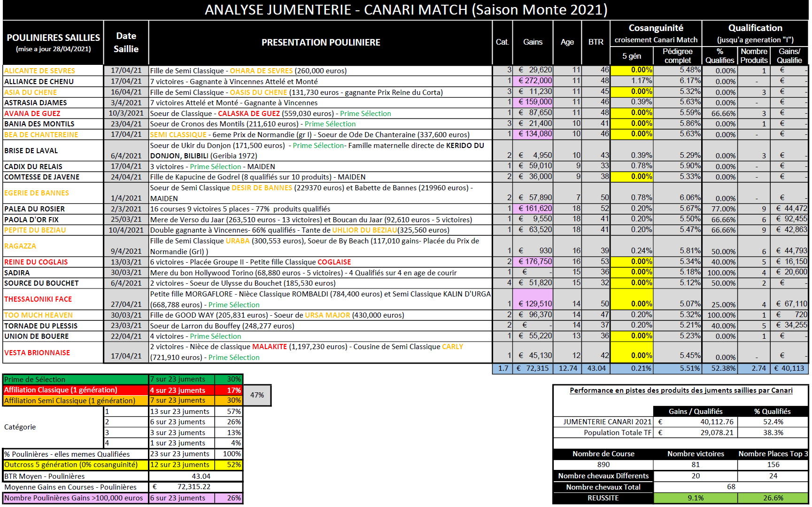Select the green 9.1% réussite cell
Viewport: 812px width, 507px height.
tap(696, 498)
